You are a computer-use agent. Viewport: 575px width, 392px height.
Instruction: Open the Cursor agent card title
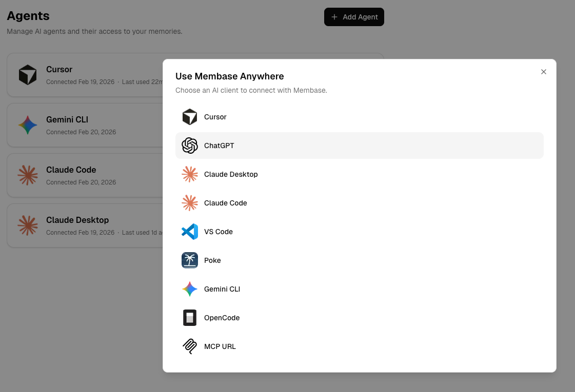(x=59, y=69)
